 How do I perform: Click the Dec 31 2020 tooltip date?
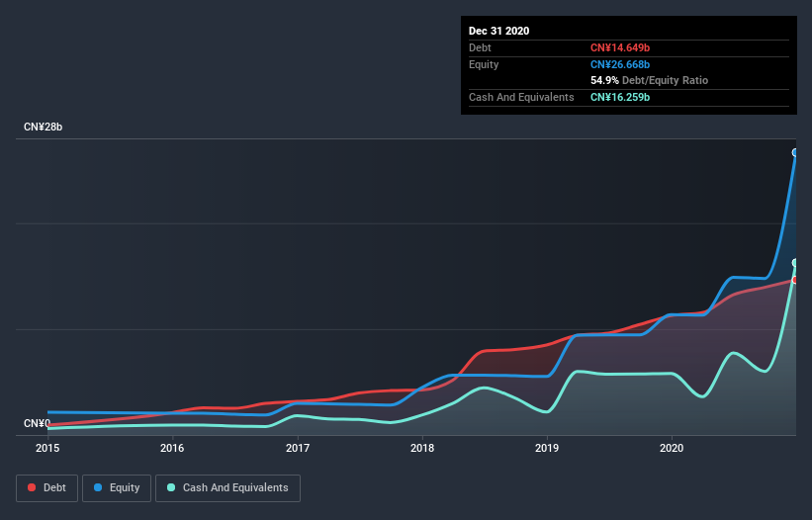(498, 31)
